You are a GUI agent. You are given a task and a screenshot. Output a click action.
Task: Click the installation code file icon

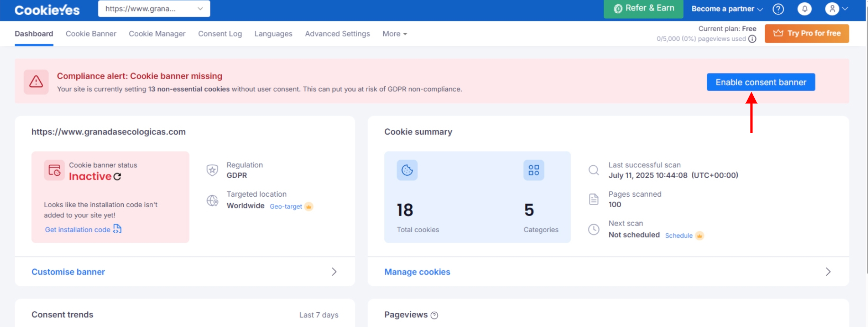pyautogui.click(x=117, y=229)
